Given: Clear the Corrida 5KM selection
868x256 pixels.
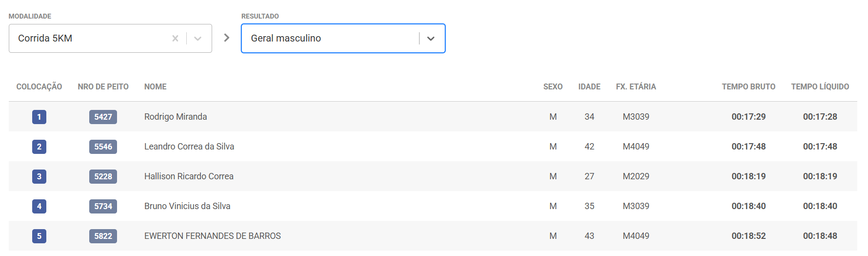Looking at the screenshot, I should pyautogui.click(x=175, y=38).
